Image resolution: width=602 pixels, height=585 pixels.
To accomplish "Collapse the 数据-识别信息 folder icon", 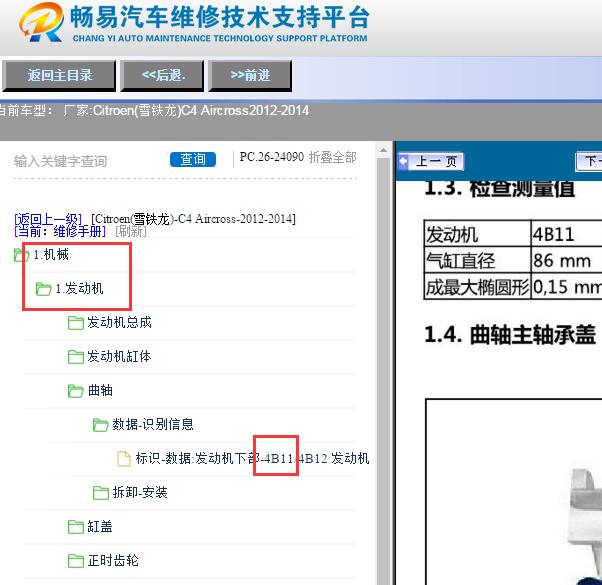I will point(101,425).
